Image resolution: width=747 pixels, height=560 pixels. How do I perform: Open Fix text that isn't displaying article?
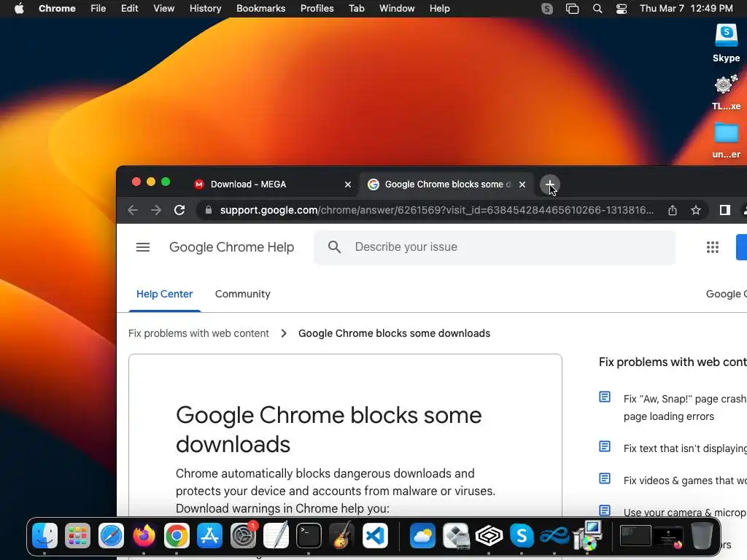click(684, 448)
